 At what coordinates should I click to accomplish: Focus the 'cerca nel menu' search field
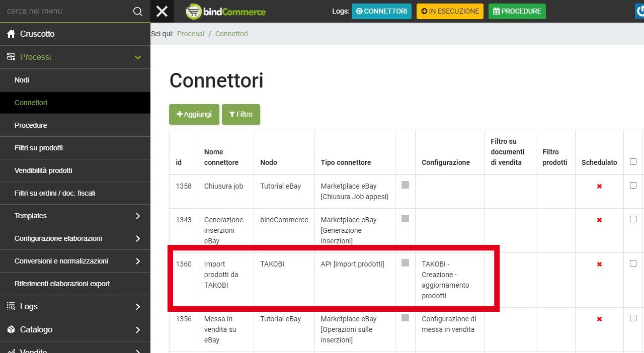(x=65, y=11)
